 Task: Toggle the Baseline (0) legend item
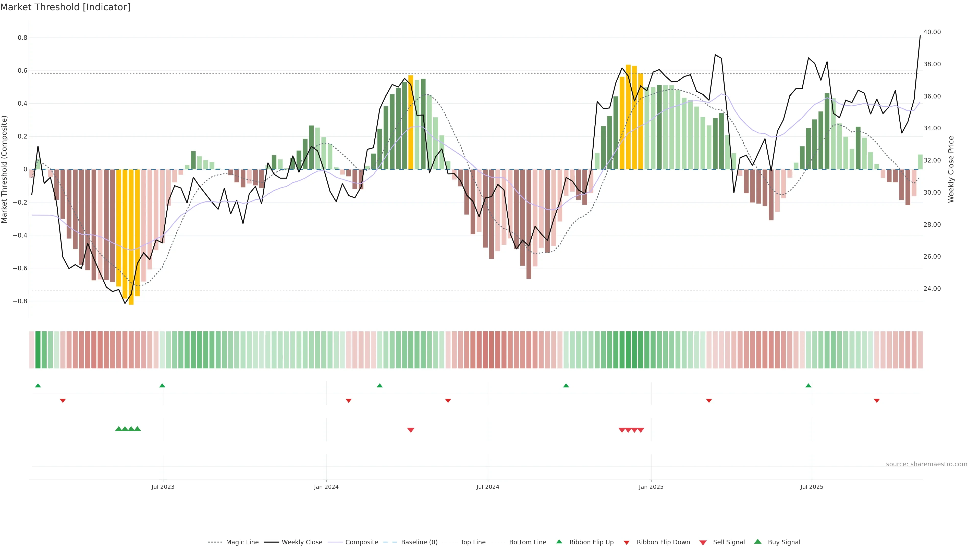click(419, 542)
